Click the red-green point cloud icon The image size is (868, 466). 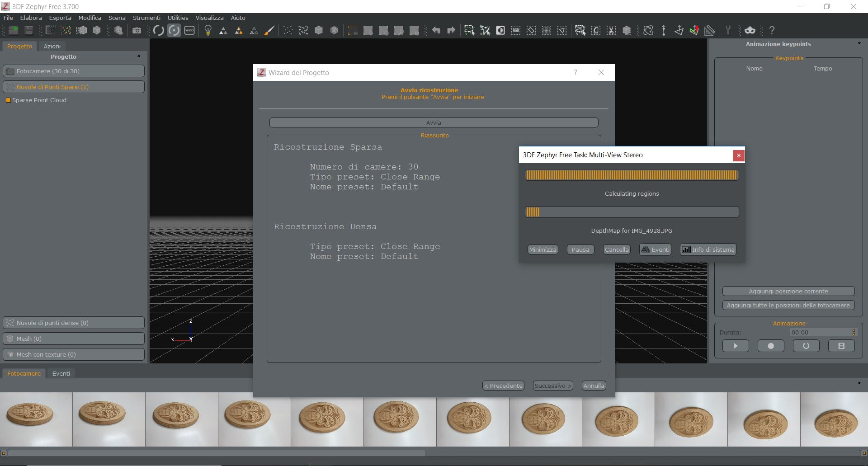click(66, 30)
